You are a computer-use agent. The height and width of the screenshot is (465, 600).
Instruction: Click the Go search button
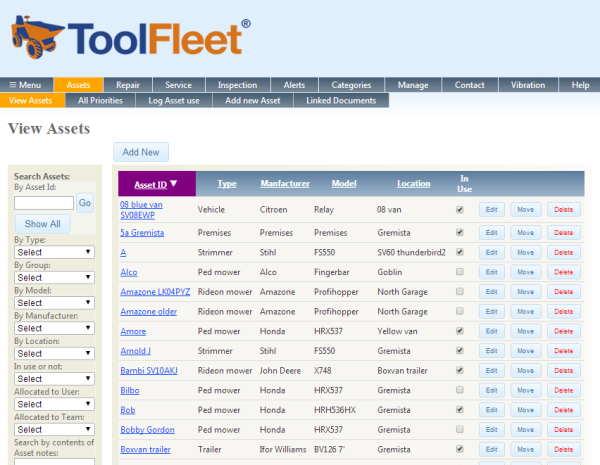[85, 203]
